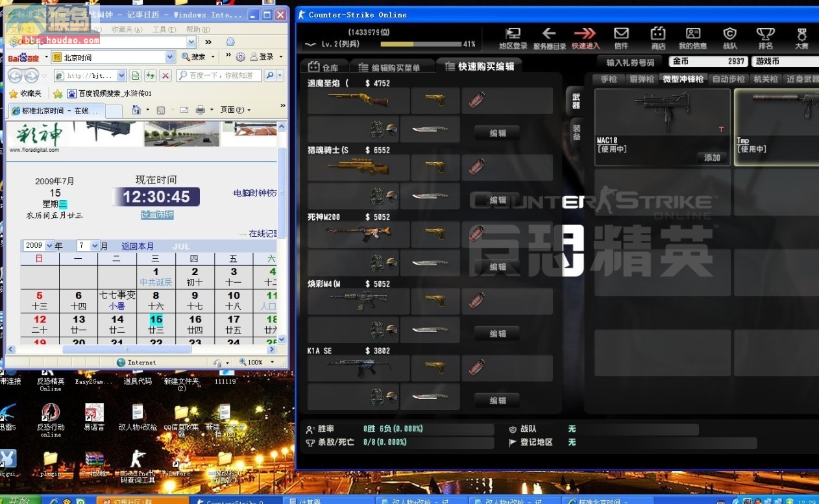Open the zoom 100% dropdown in status bar
Image resolution: width=819 pixels, height=504 pixels.
[272, 362]
